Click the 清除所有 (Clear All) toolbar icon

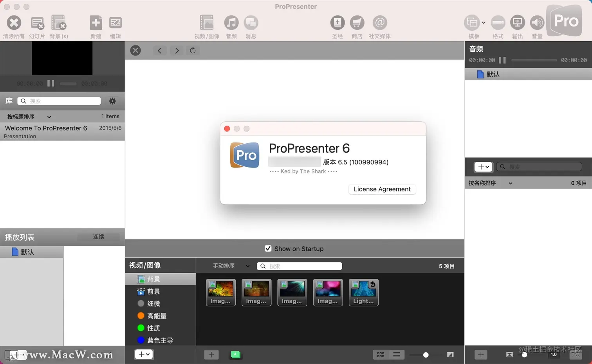pos(14,23)
